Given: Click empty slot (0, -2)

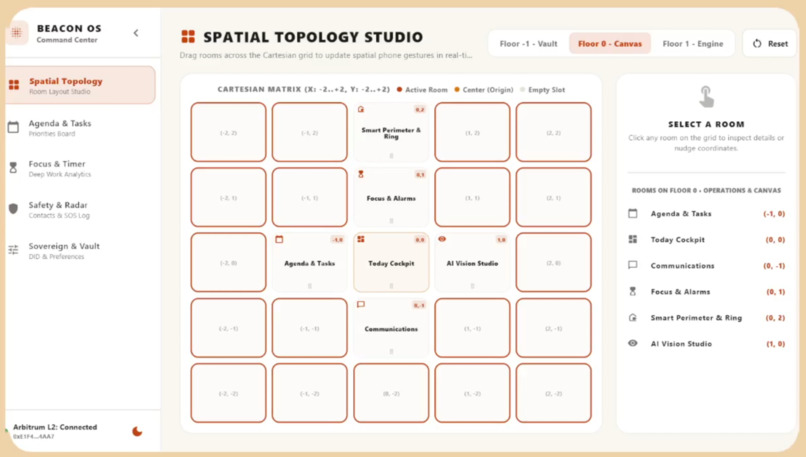Looking at the screenshot, I should click(x=391, y=393).
